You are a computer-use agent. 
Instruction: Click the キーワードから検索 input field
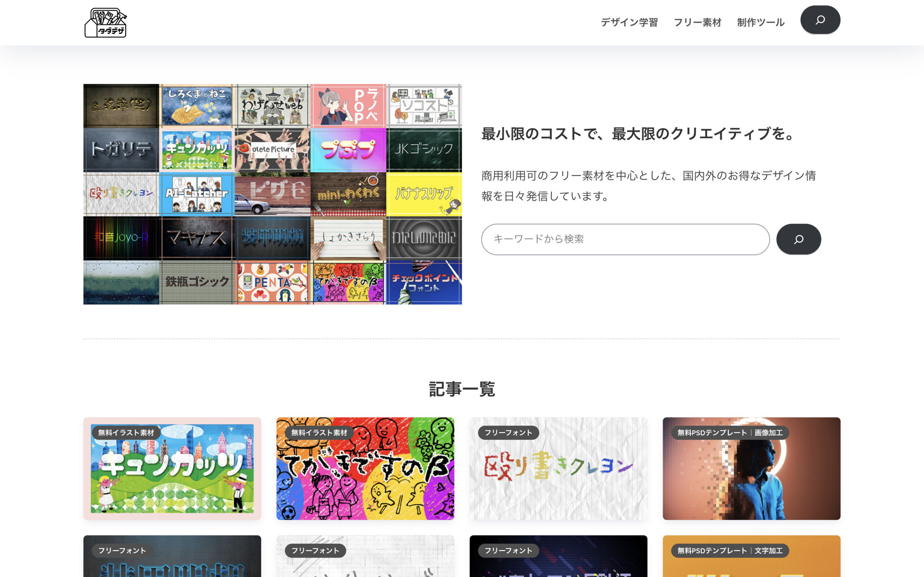coord(625,239)
